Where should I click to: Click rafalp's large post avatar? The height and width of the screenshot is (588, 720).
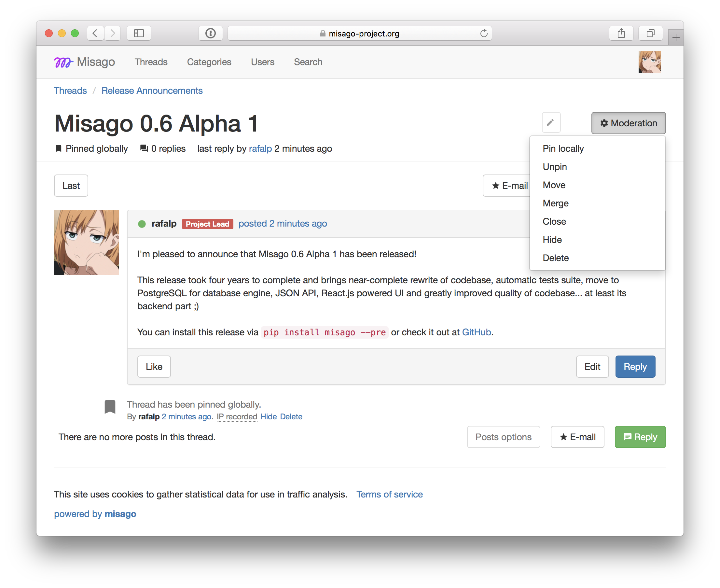(x=87, y=242)
